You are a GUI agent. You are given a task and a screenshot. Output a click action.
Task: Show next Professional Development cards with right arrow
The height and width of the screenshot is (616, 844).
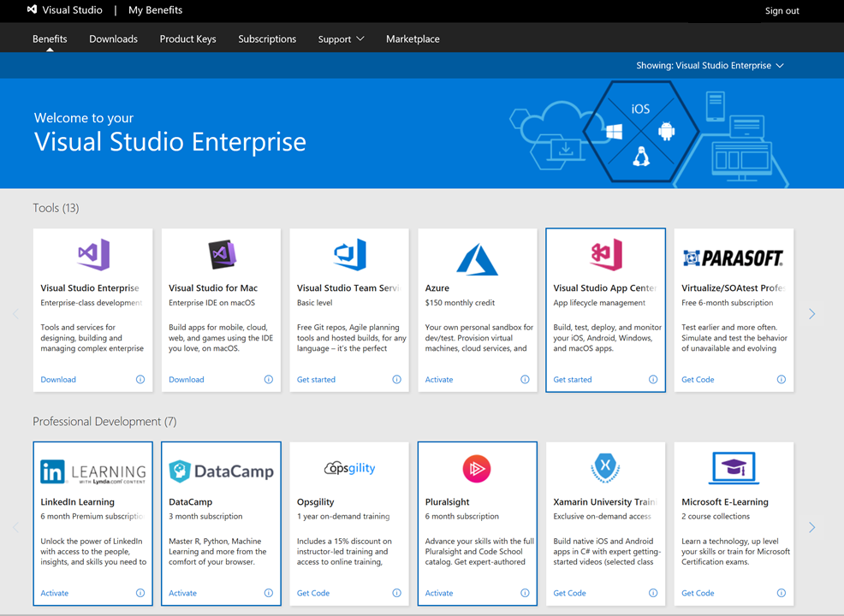point(811,527)
